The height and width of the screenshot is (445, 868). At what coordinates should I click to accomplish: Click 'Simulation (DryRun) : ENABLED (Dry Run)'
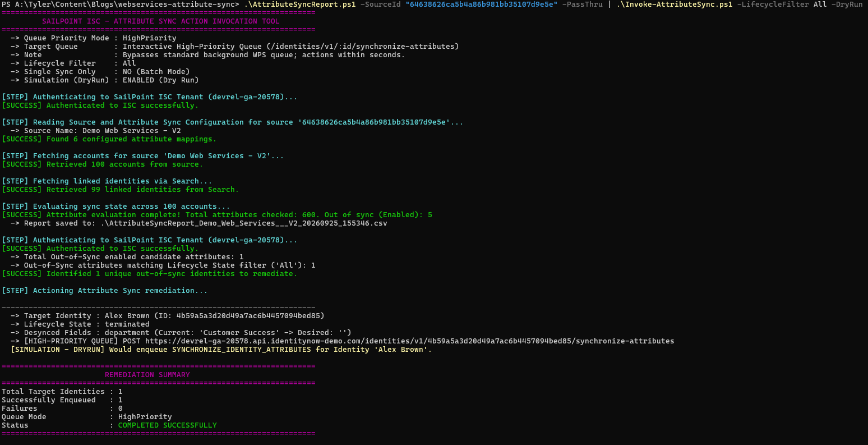coord(105,80)
